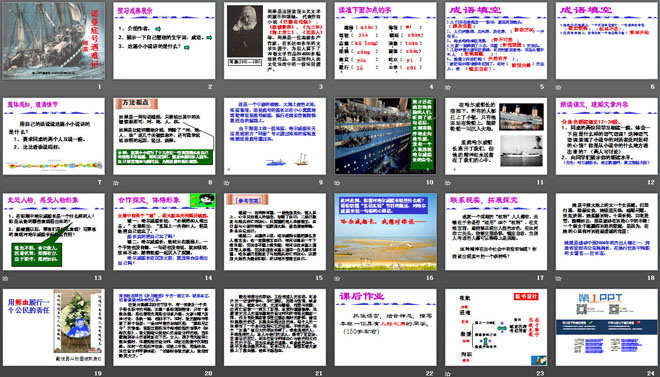Select slide 11 with the two ship photos
660x377 pixels.
tap(496, 136)
